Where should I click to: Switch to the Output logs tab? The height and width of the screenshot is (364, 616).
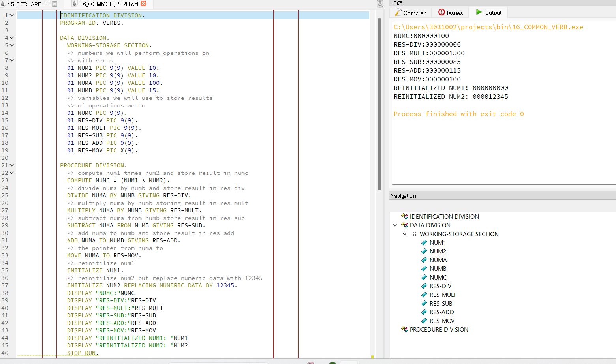488,13
